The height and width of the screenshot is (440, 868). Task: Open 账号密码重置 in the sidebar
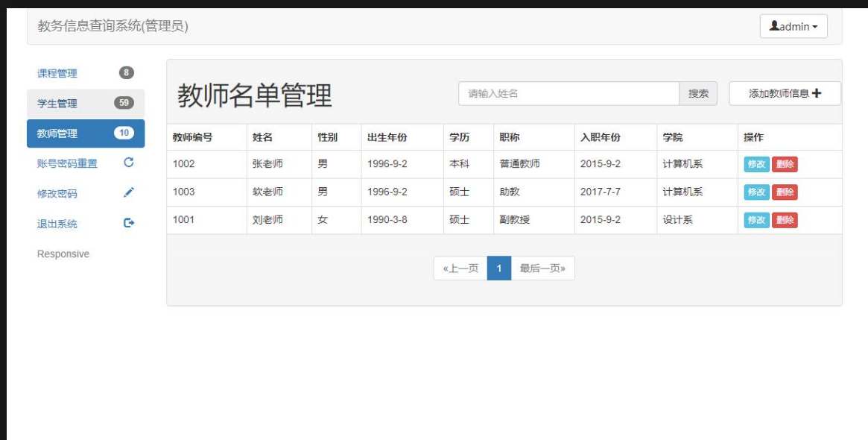86,163
